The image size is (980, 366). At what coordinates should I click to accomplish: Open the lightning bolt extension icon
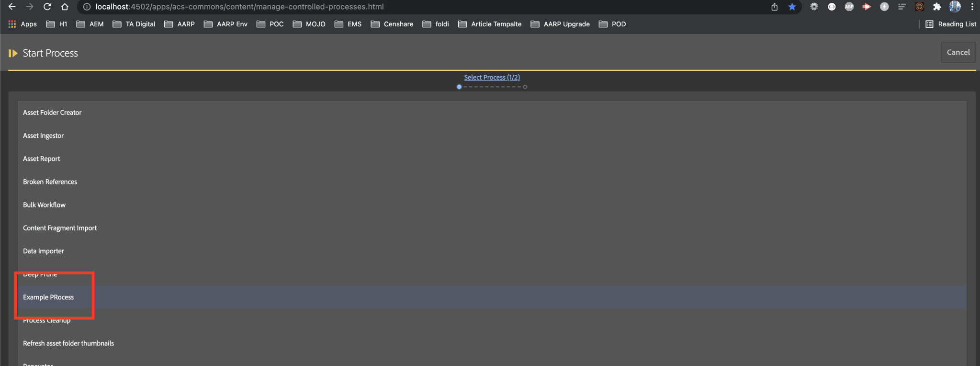[x=884, y=7]
